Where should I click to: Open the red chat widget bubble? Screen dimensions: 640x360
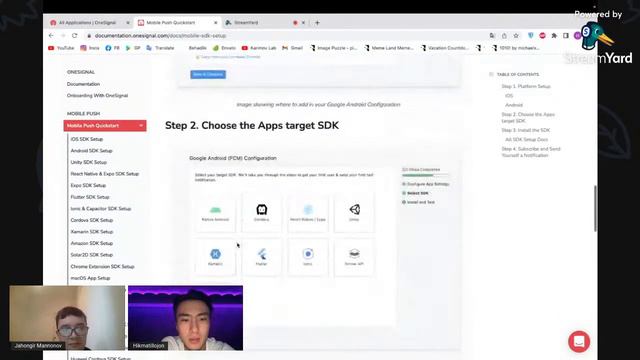coord(579,341)
